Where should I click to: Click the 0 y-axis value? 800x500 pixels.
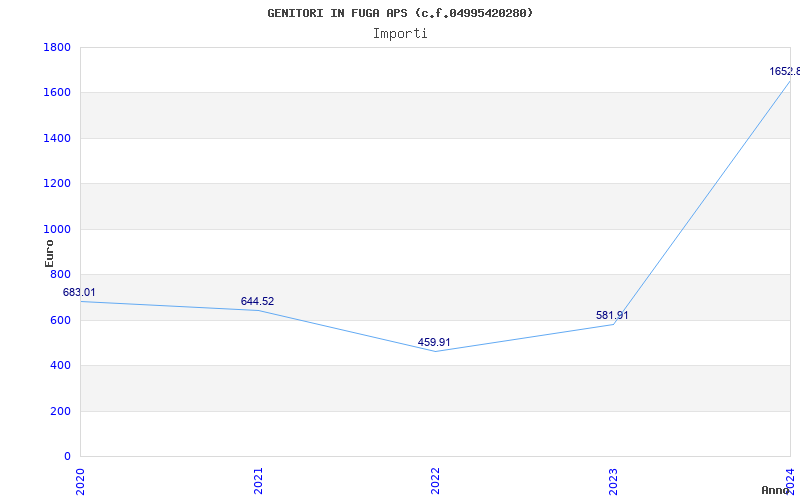click(x=67, y=457)
